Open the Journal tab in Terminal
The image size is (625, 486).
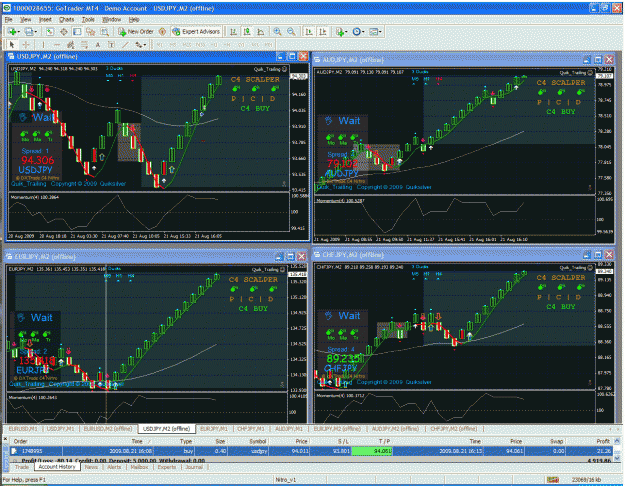click(x=194, y=467)
